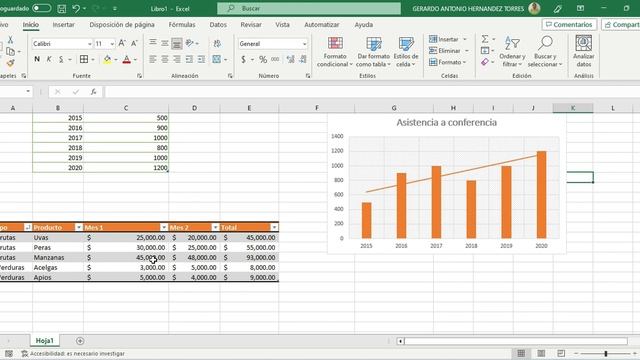Center text horizontally
Screen dimensions: 640x360
pyautogui.click(x=164, y=60)
